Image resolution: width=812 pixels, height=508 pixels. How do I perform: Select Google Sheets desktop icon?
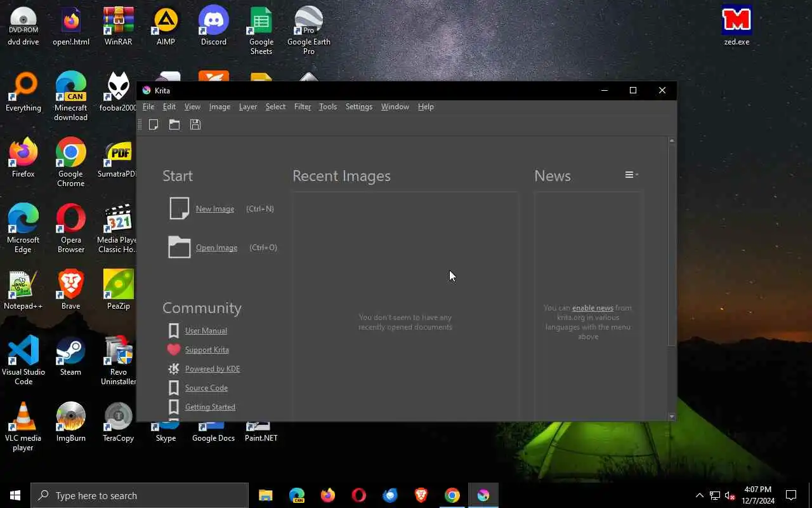click(x=261, y=30)
